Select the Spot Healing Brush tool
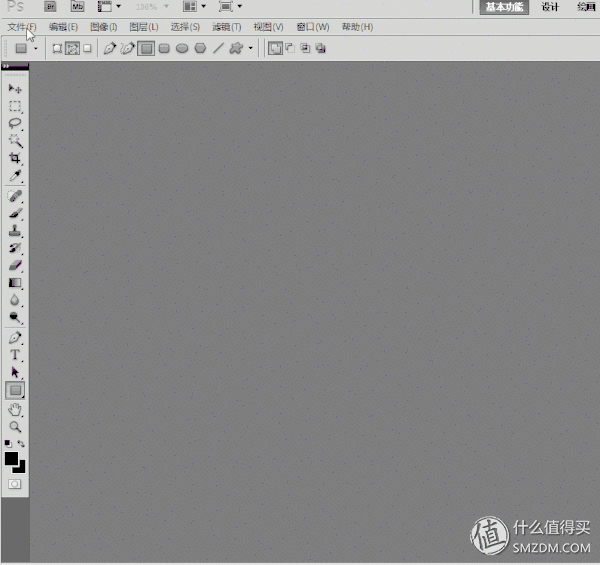Viewport: 600px width, 565px height. coord(15,196)
